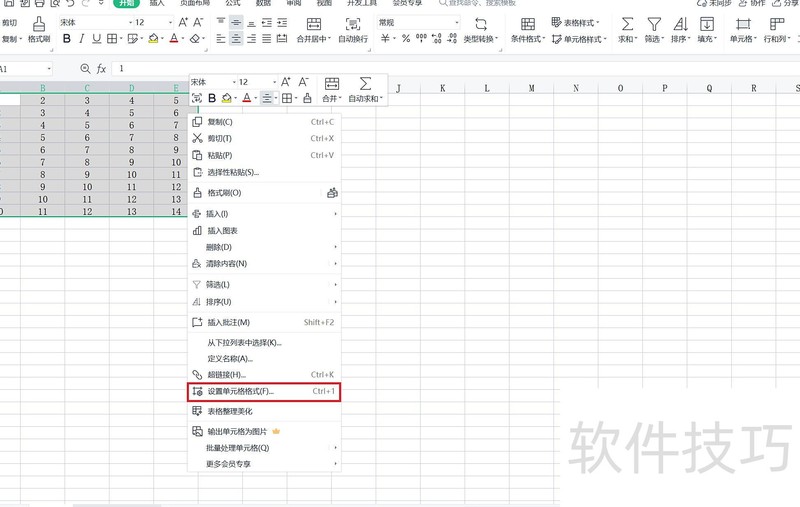Open Type Conversion (类型转换) menu
The width and height of the screenshot is (800, 507).
(481, 30)
